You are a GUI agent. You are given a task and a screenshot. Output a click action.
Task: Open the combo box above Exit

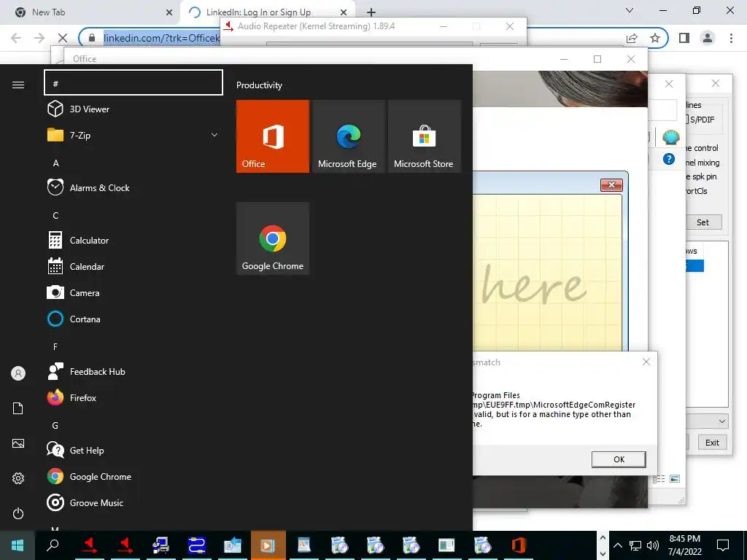706,421
